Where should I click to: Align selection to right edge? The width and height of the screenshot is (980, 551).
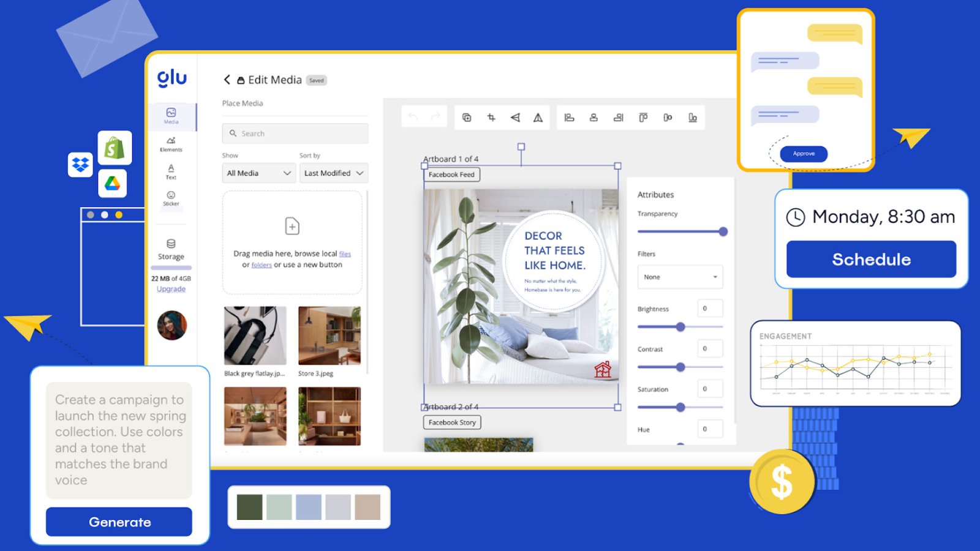click(618, 118)
